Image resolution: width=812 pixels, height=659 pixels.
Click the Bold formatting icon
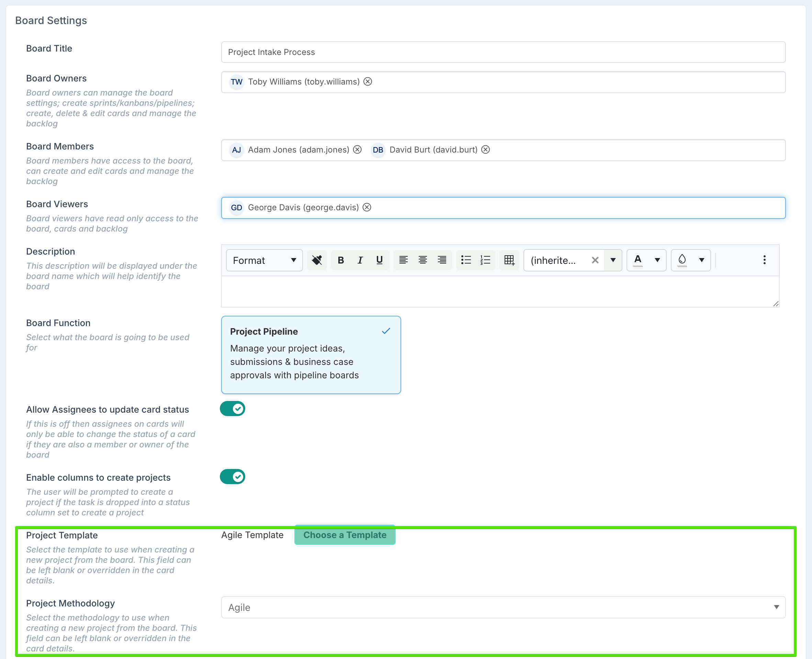point(340,260)
